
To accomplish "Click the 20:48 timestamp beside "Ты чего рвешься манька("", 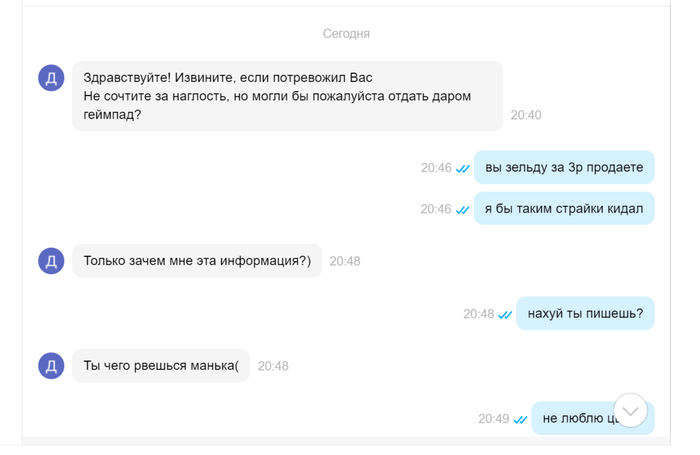I will [x=273, y=366].
